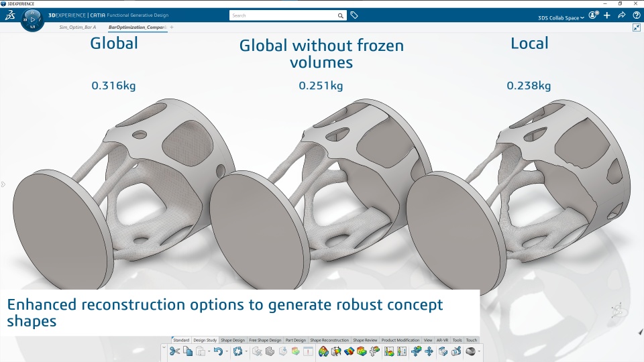Image resolution: width=644 pixels, height=362 pixels.
Task: Open the View tab in action bar
Action: pyautogui.click(x=428, y=341)
